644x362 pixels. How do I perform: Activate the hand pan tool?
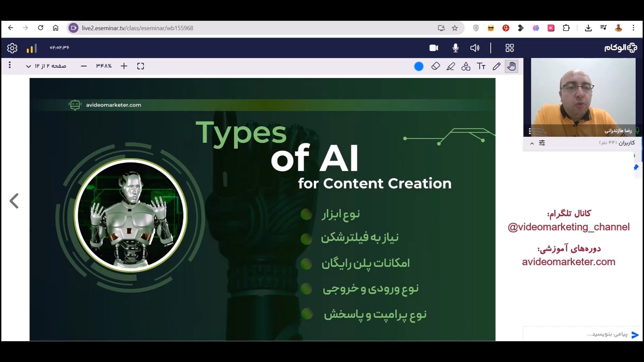point(512,66)
